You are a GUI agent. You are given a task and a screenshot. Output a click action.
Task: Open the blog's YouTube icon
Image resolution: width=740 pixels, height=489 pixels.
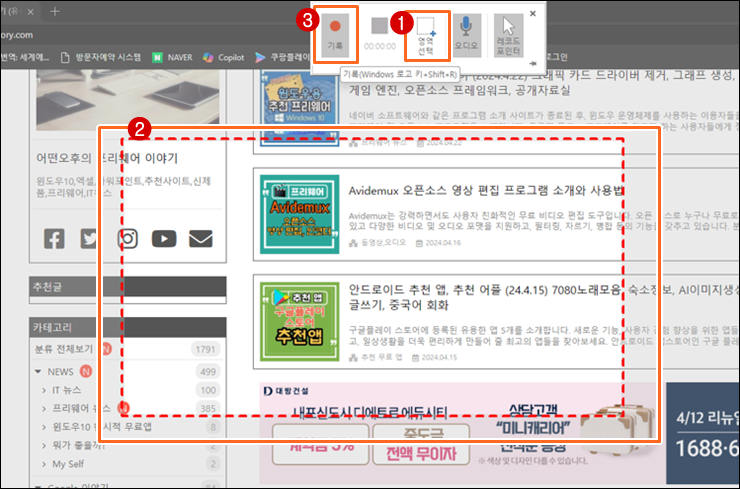[164, 239]
